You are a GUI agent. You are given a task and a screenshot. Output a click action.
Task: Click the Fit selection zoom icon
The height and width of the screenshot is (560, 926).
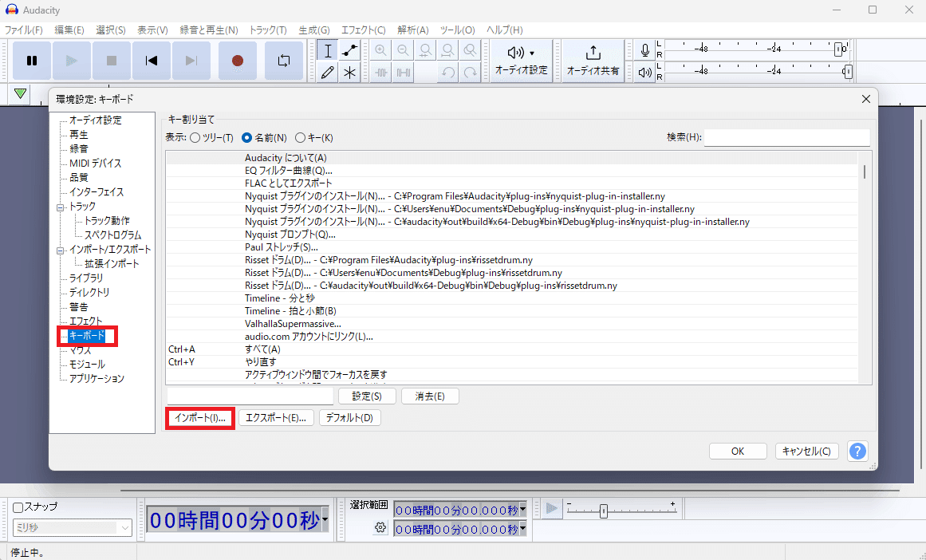coord(425,51)
